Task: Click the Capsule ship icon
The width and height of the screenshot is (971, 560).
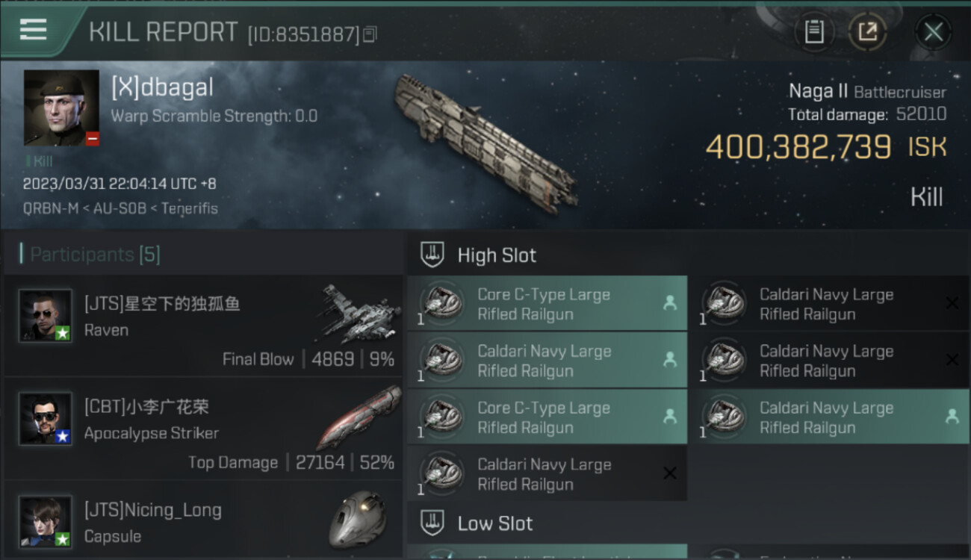Action: point(357,519)
